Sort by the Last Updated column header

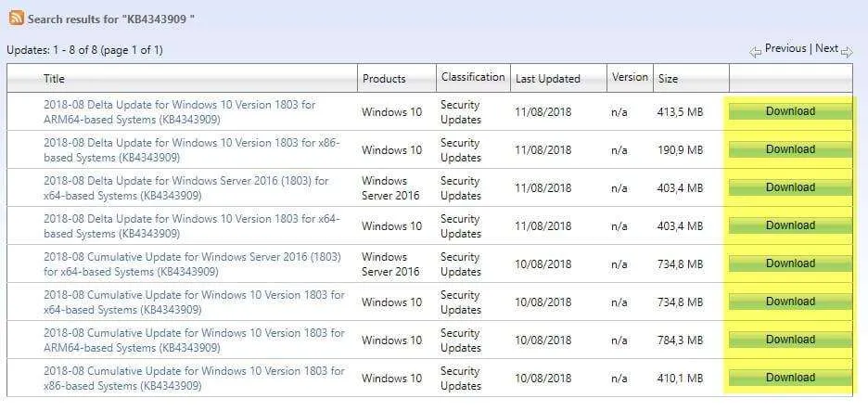547,79
